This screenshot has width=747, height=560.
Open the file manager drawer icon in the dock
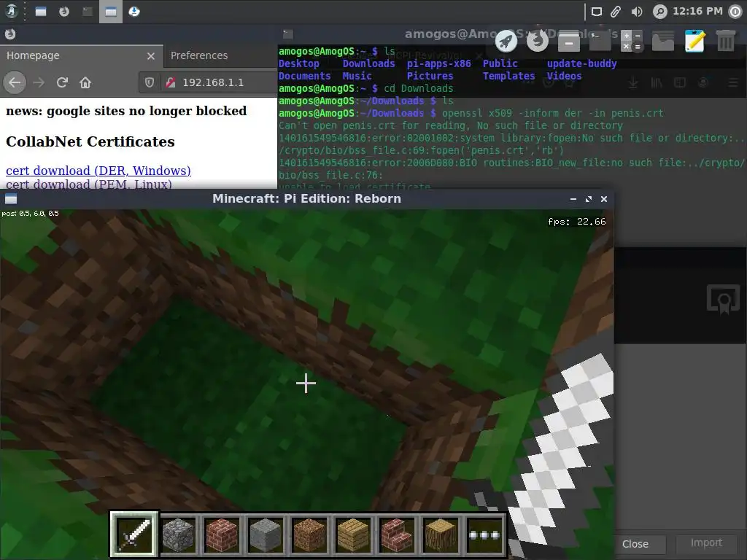coord(569,41)
